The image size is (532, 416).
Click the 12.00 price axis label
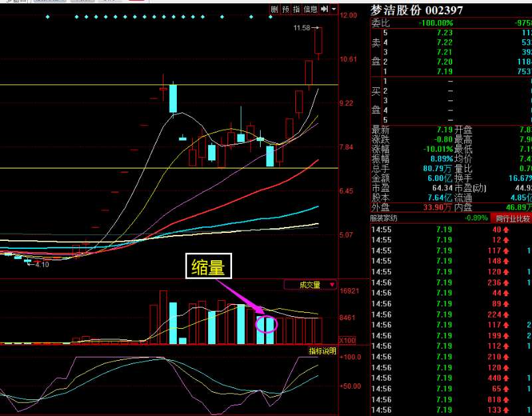[x=348, y=15]
